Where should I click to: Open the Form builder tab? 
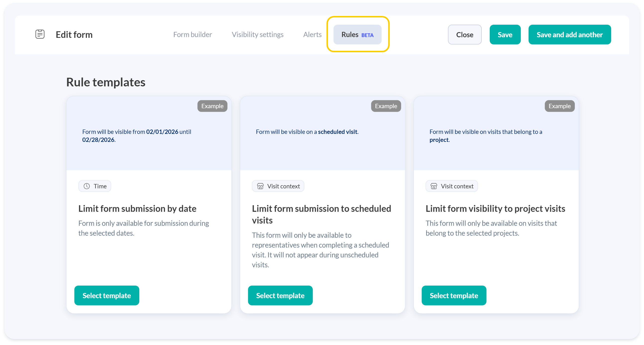[x=192, y=35]
